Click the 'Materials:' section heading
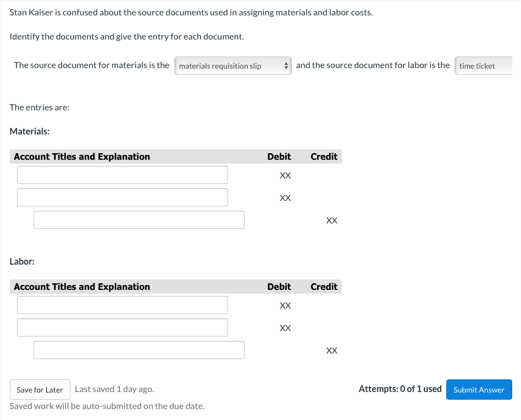This screenshot has height=420, width=521. coord(30,131)
